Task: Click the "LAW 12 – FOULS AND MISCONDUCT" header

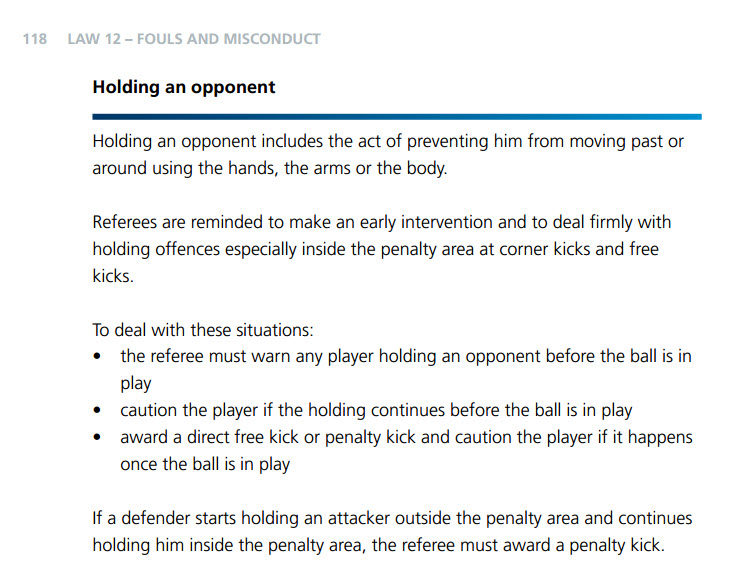Action: pyautogui.click(x=193, y=39)
